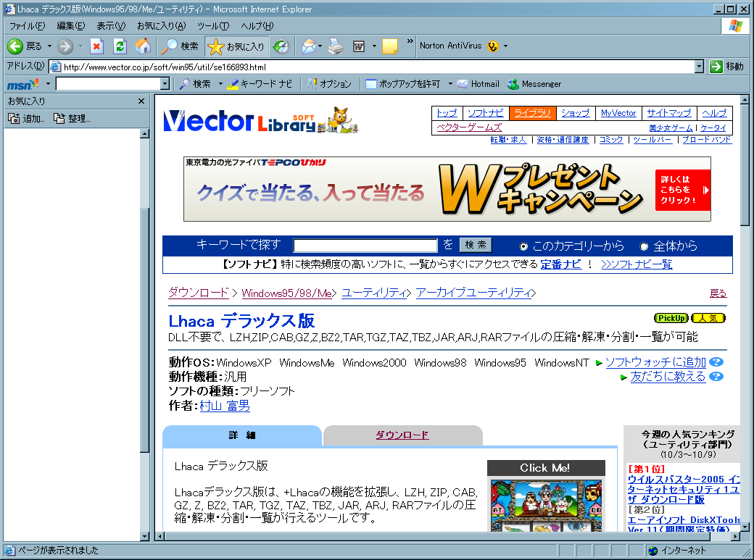Screen dimensions: 754x560
Task: Switch to the ダウンロード tab
Action: coord(402,435)
